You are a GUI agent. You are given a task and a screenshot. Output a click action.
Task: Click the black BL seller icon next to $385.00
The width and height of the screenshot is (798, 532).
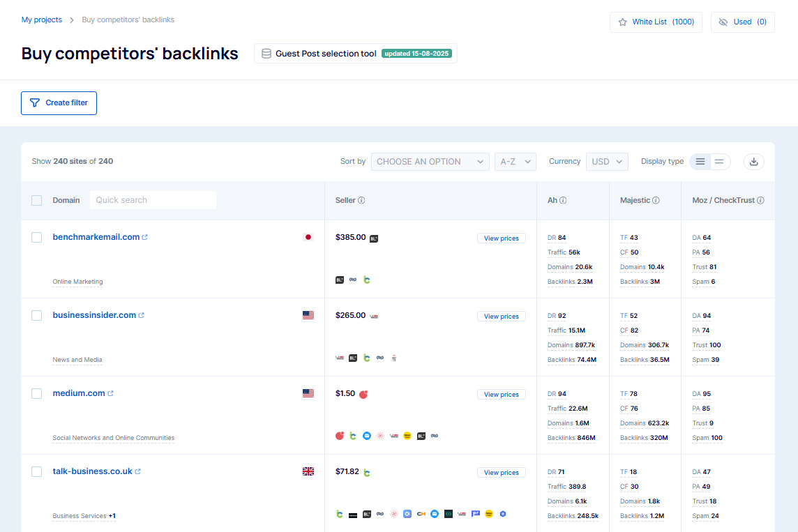[374, 238]
